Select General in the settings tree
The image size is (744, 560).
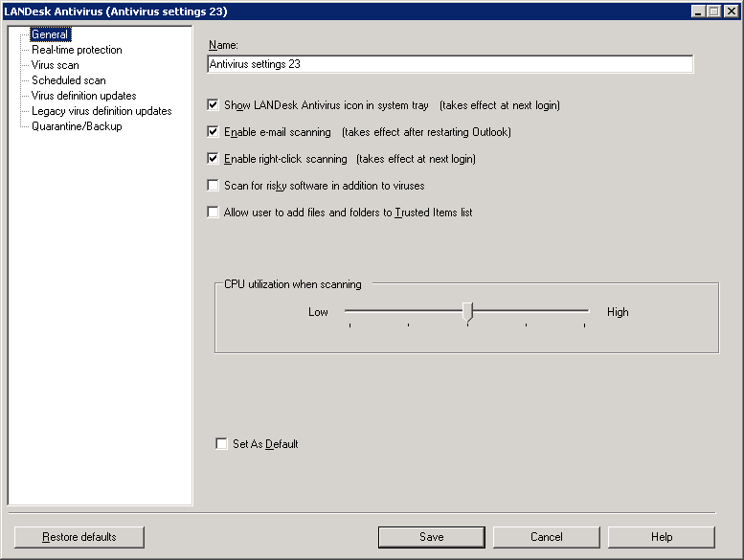point(50,34)
